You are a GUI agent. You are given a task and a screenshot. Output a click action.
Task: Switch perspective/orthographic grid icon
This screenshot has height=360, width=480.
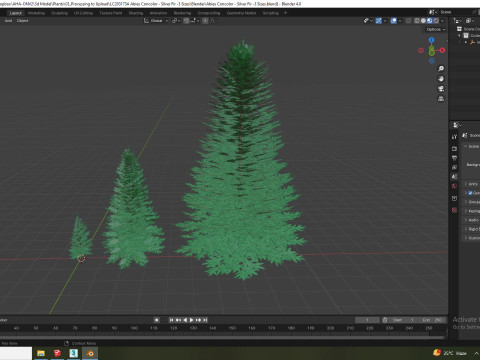pos(441,99)
